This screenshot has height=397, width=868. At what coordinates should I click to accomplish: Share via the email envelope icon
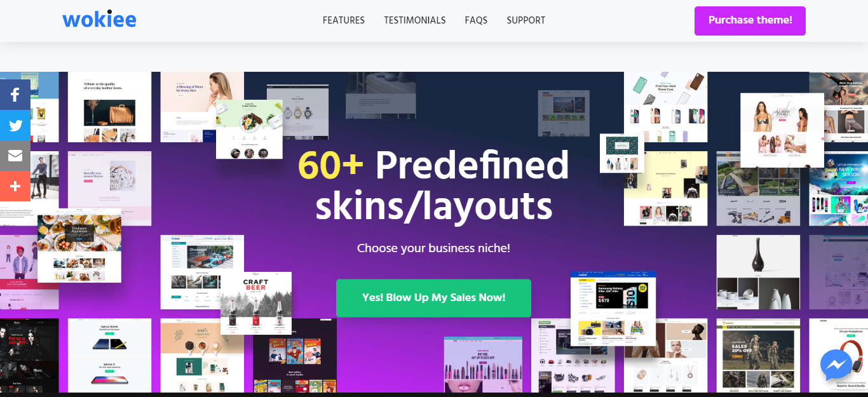(x=15, y=156)
